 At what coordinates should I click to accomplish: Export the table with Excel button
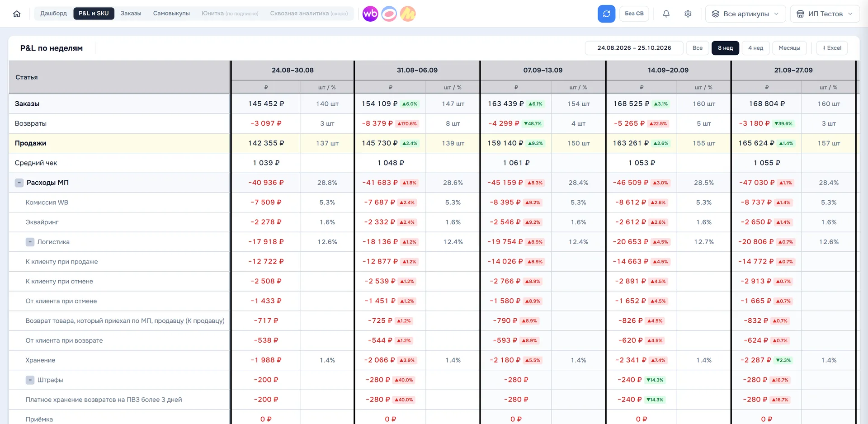pos(832,48)
